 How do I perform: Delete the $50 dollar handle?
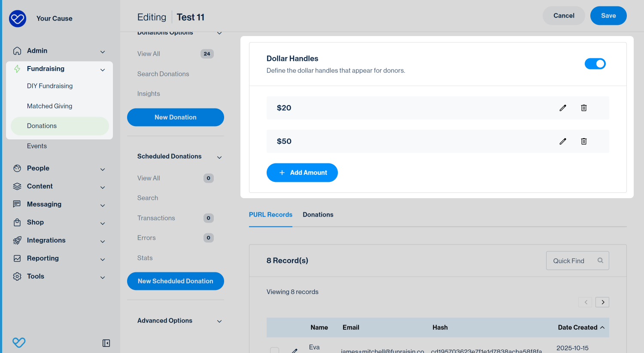(584, 141)
